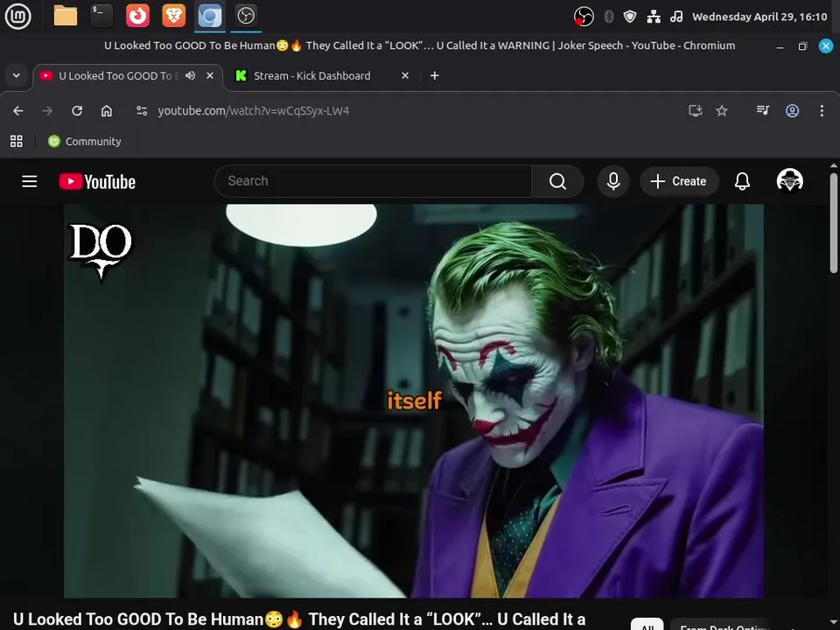The height and width of the screenshot is (630, 840).
Task: Open the red flame browser launcher
Action: point(137,16)
